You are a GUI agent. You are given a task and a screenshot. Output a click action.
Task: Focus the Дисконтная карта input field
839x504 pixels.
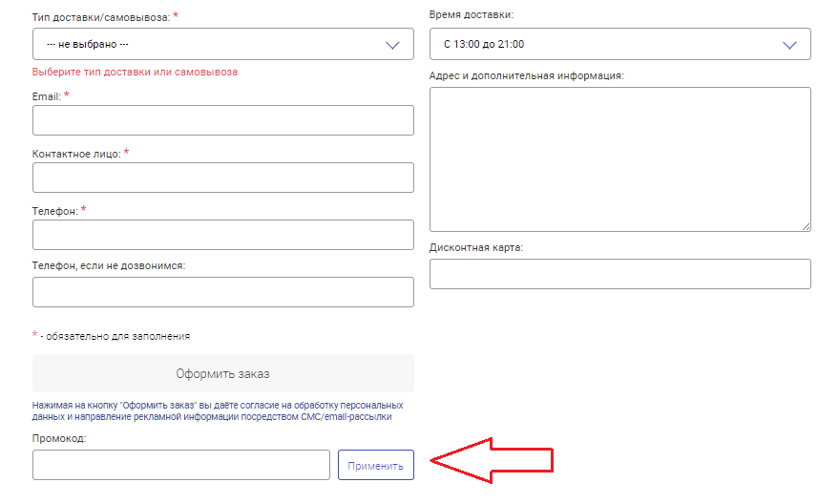619,274
